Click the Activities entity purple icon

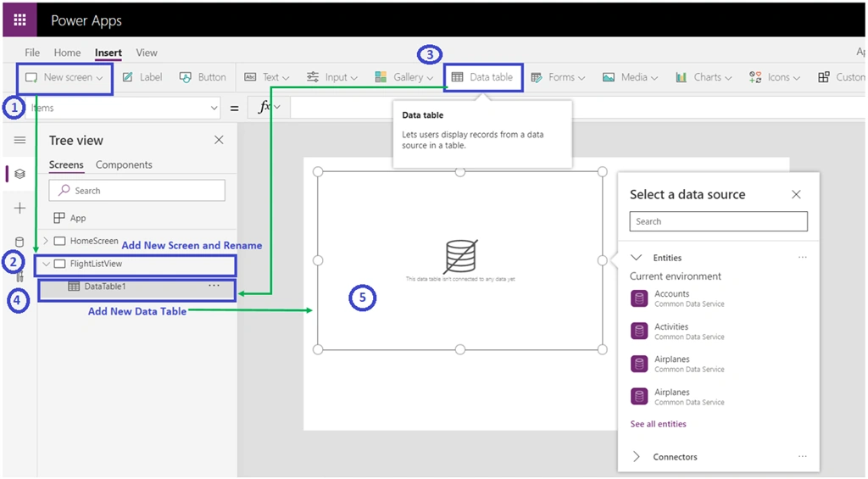point(639,331)
